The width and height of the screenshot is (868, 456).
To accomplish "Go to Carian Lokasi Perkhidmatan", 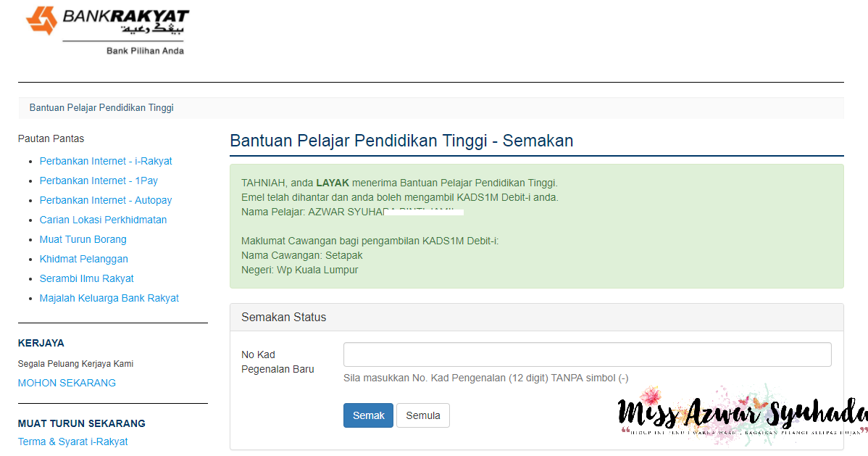I will click(x=103, y=220).
